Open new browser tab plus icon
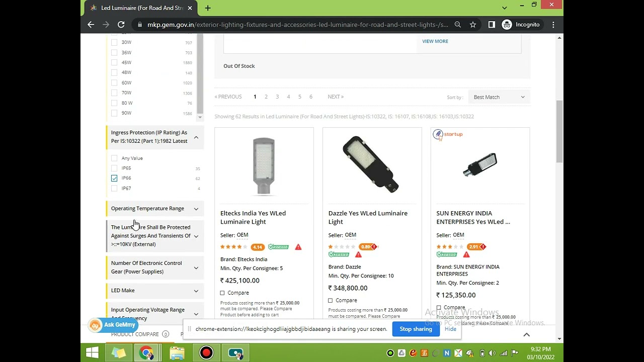The image size is (644, 362). tap(208, 8)
